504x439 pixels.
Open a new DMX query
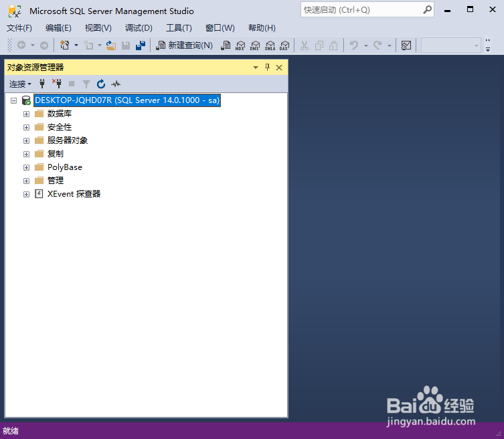tap(255, 46)
